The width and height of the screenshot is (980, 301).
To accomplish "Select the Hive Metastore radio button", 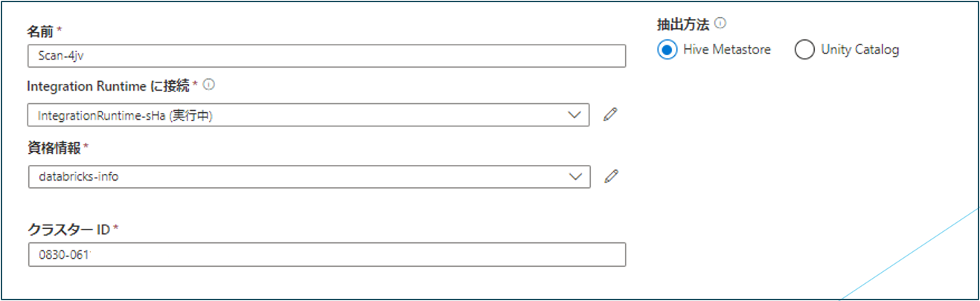I will (667, 50).
